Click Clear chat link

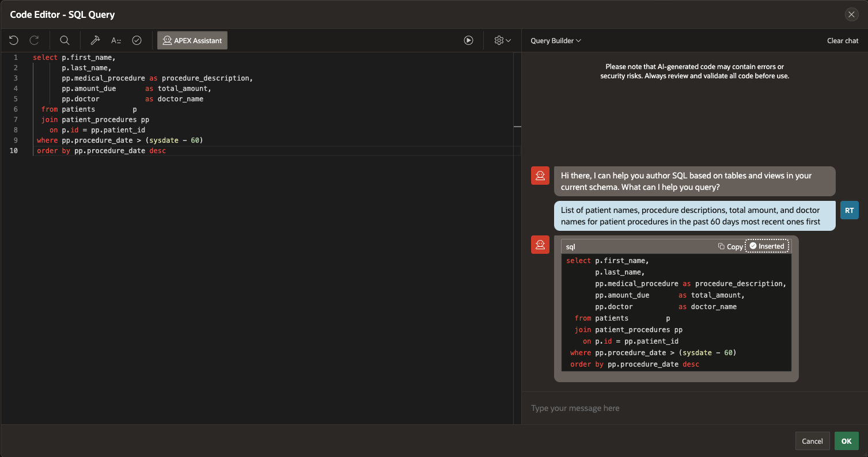point(842,41)
